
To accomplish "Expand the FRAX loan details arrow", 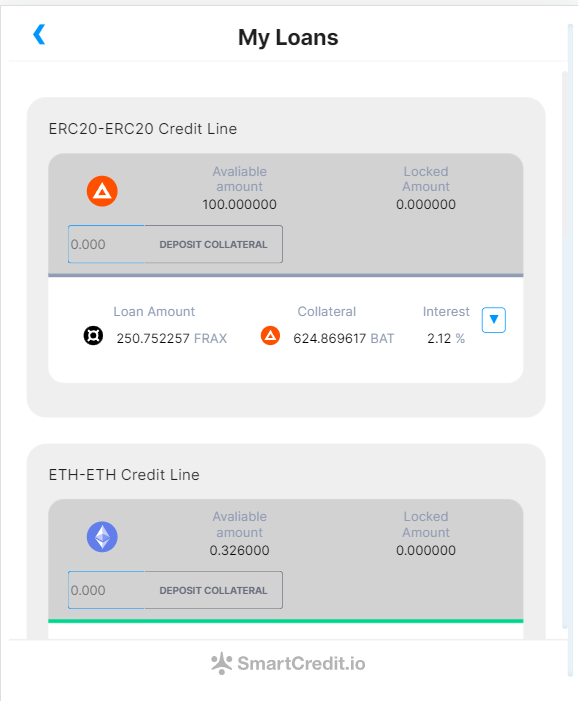I will pos(494,320).
